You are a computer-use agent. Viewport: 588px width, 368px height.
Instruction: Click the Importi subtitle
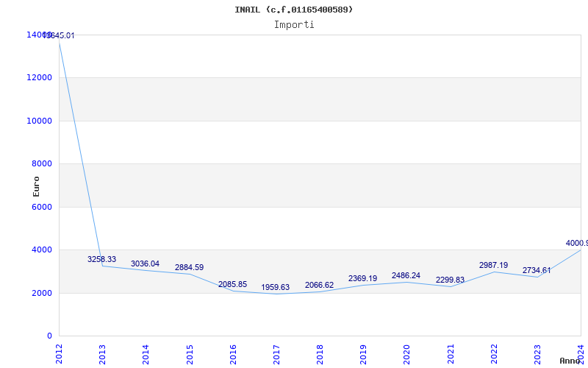point(293,25)
